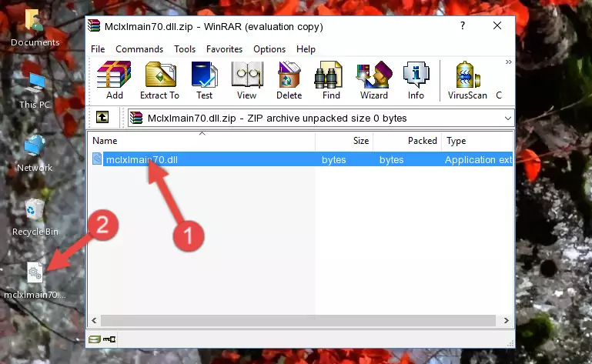Click the drive icon in status bar
This screenshot has width=592, height=364.
point(95,339)
